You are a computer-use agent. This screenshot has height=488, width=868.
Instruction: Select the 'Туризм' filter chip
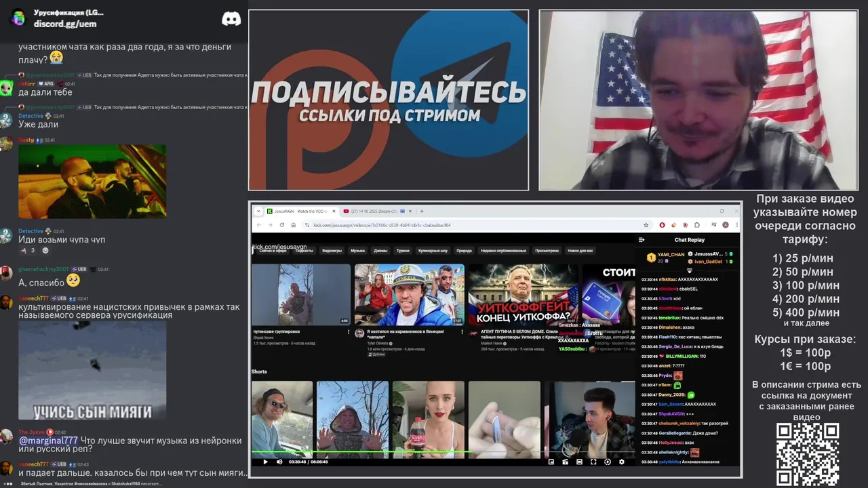pyautogui.click(x=403, y=251)
